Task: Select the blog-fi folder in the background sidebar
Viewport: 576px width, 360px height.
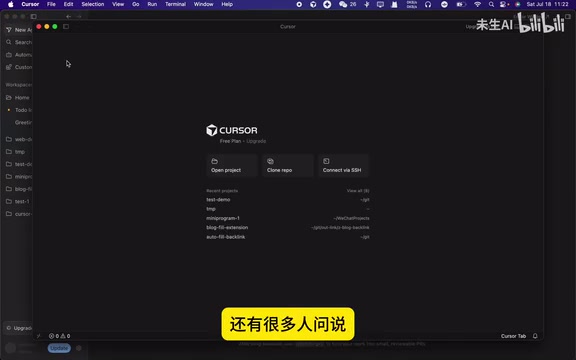Action: tap(18, 189)
